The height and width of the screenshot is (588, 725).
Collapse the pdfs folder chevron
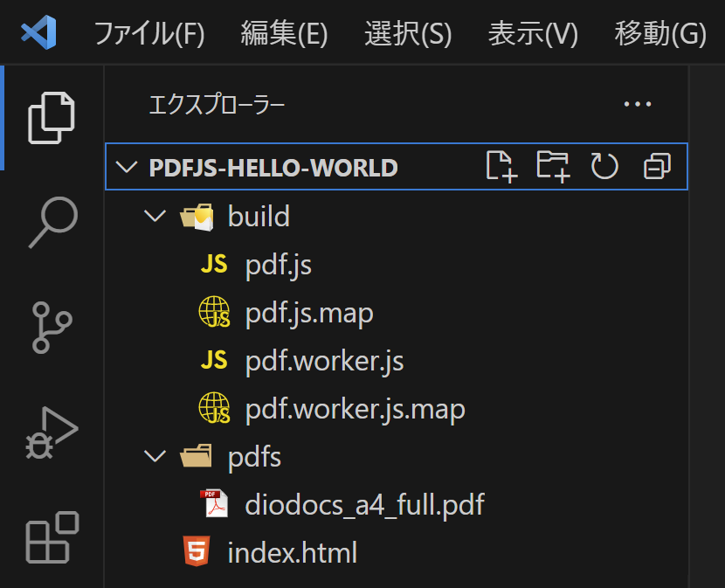[155, 456]
